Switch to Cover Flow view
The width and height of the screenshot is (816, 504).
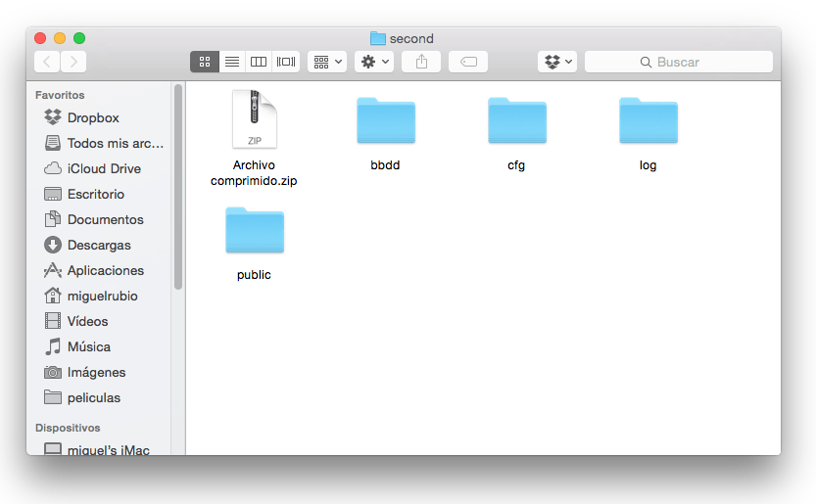pos(286,62)
